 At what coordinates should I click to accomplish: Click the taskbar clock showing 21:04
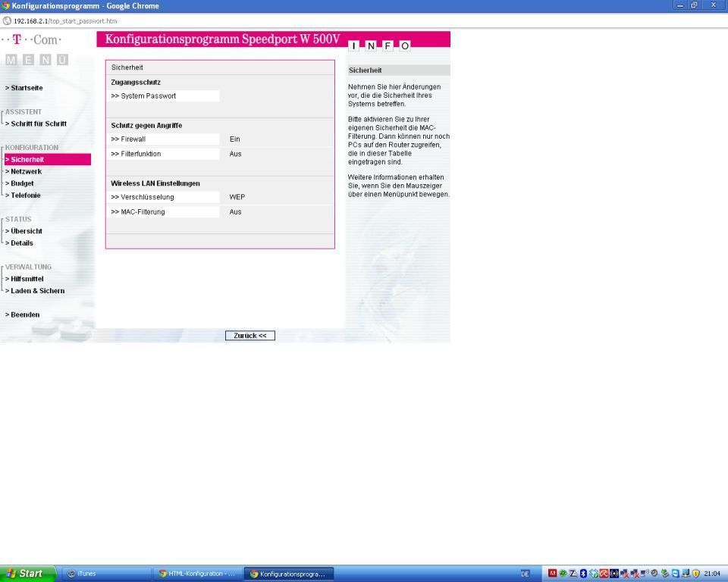(712, 574)
